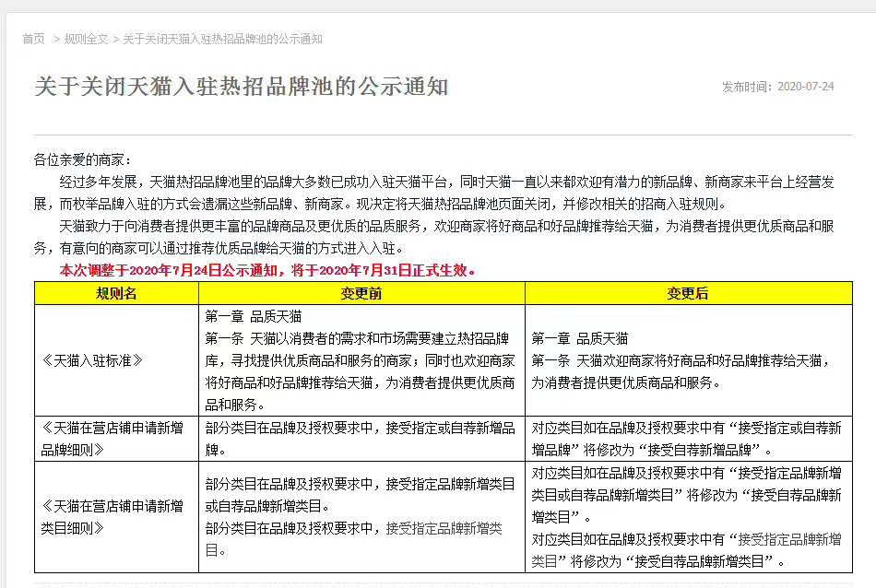Select table header 规则名

tap(116, 293)
